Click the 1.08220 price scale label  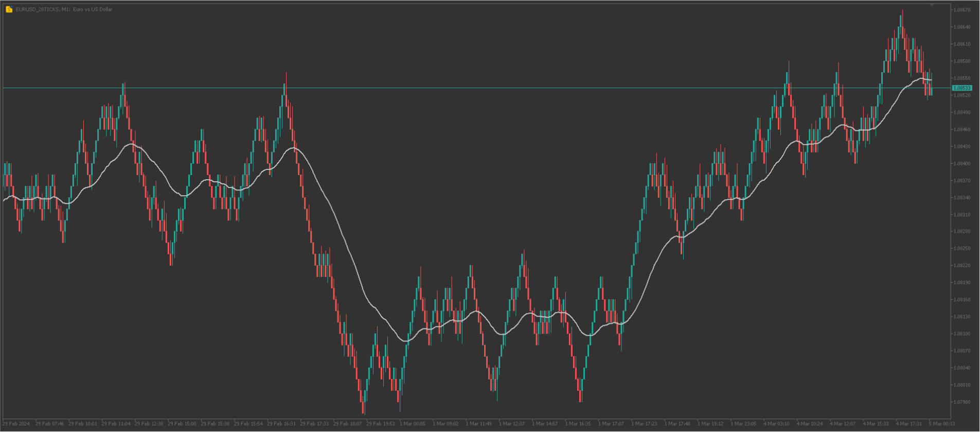click(962, 266)
